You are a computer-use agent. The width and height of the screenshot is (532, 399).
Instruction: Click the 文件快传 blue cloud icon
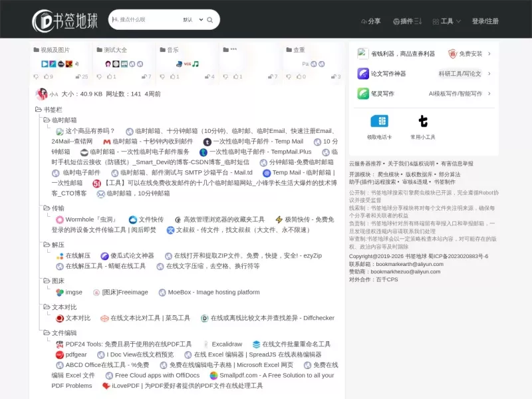[133, 220]
